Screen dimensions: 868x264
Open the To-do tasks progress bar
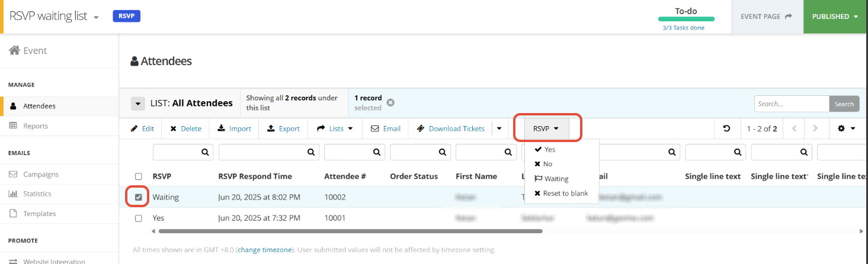(x=686, y=20)
